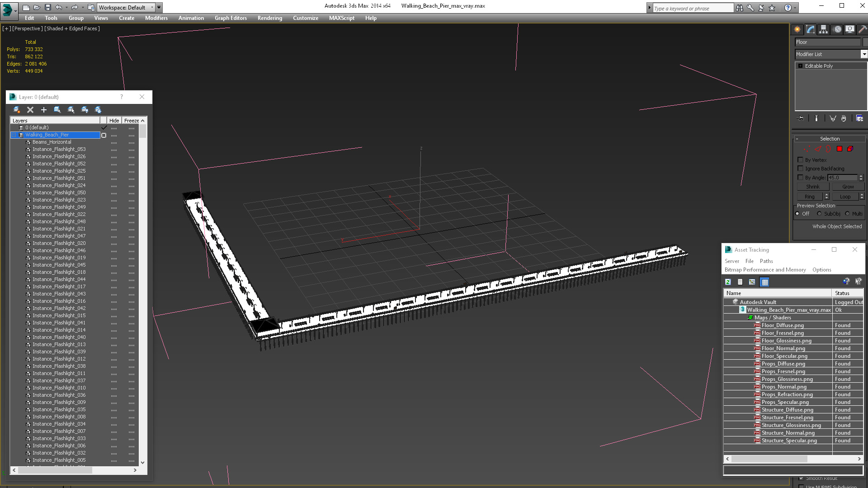Click the Off radio button in Preview Selection

(x=798, y=213)
